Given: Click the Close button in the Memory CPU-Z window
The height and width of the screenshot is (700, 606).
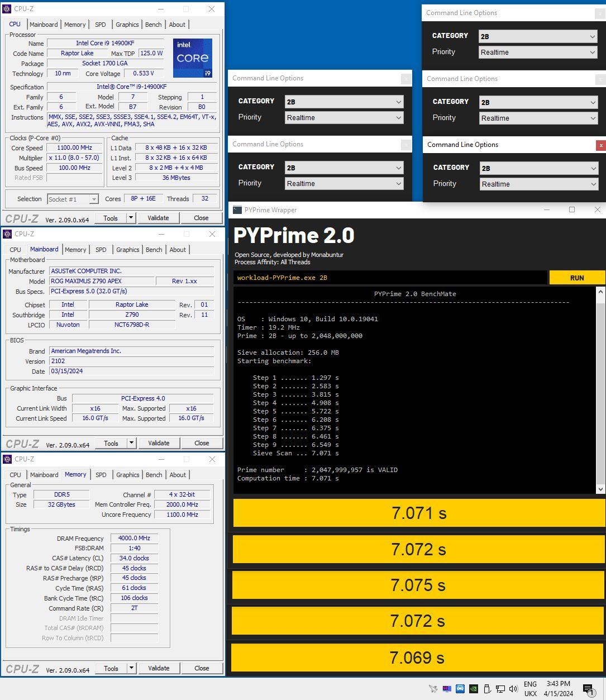Looking at the screenshot, I should coord(202,668).
